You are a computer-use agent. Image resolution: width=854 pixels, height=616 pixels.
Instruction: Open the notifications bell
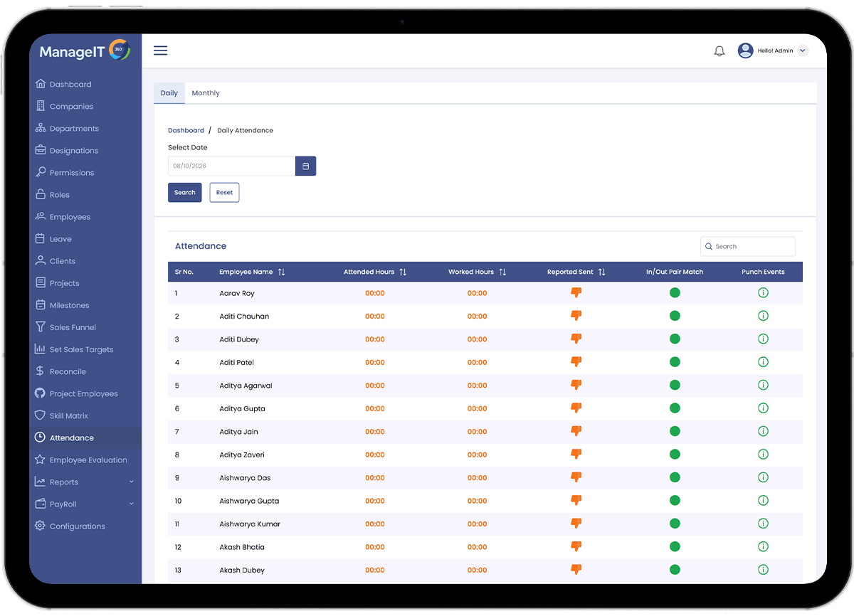pos(719,51)
